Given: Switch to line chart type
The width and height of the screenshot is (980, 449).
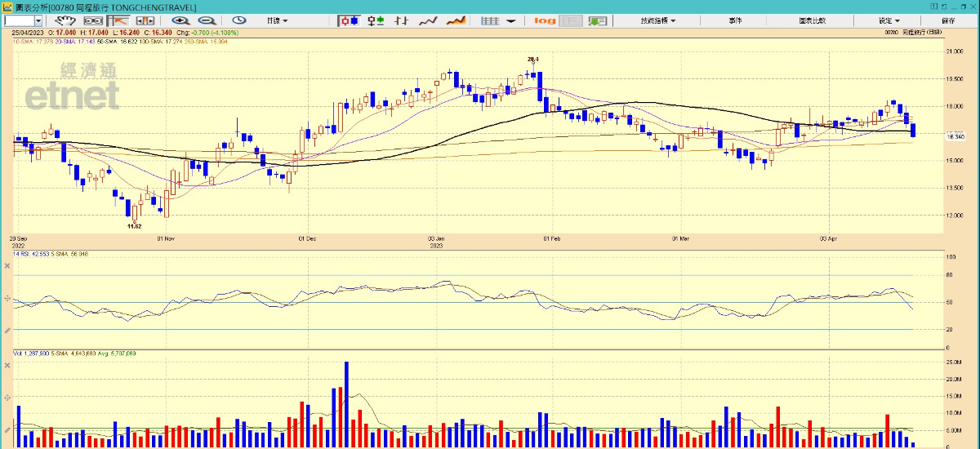Looking at the screenshot, I should click(x=429, y=20).
